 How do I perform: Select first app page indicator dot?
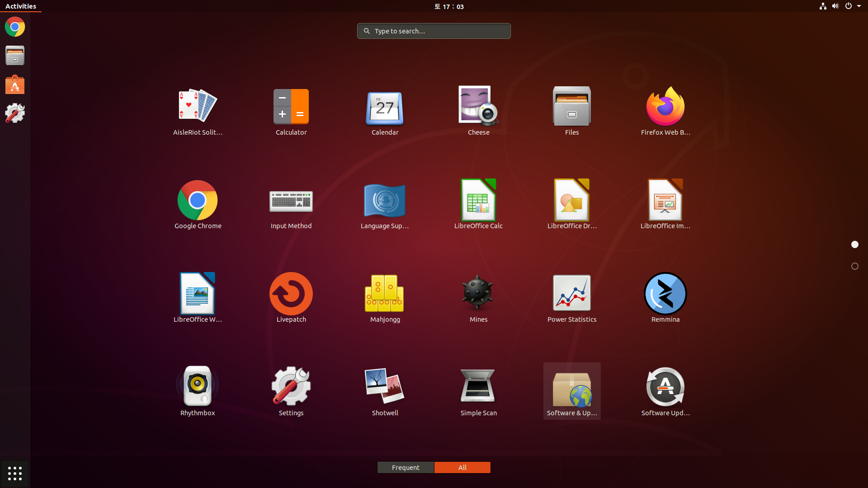pyautogui.click(x=854, y=244)
